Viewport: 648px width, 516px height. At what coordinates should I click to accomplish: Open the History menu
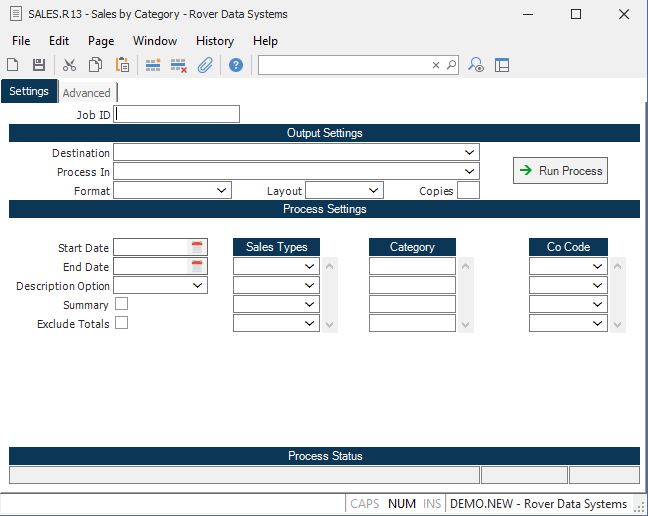click(x=215, y=41)
